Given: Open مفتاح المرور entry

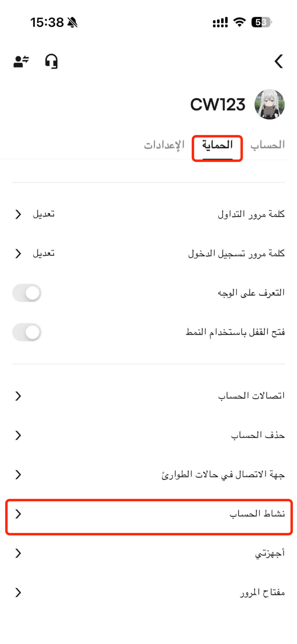Looking at the screenshot, I should [x=149, y=592].
